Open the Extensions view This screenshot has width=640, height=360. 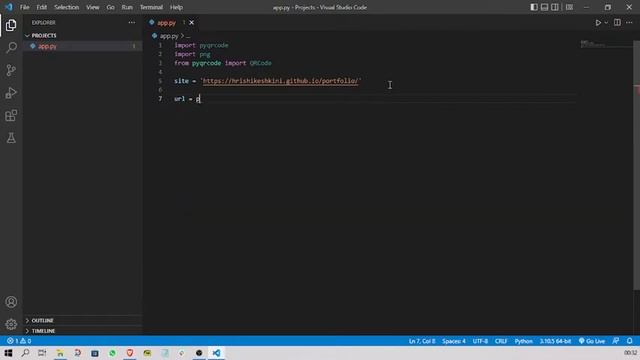pyautogui.click(x=11, y=116)
